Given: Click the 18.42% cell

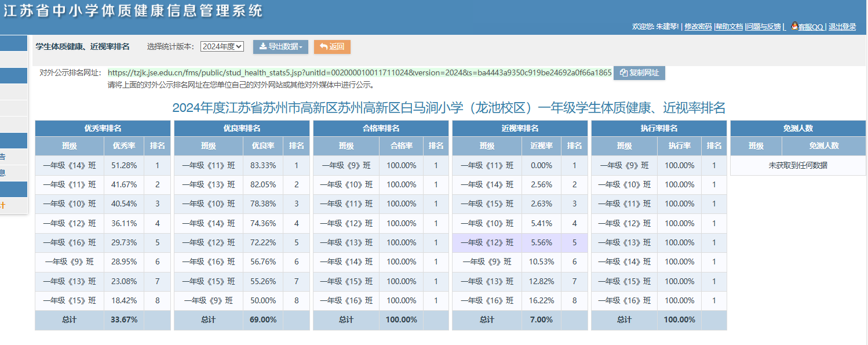Looking at the screenshot, I should 124,300.
